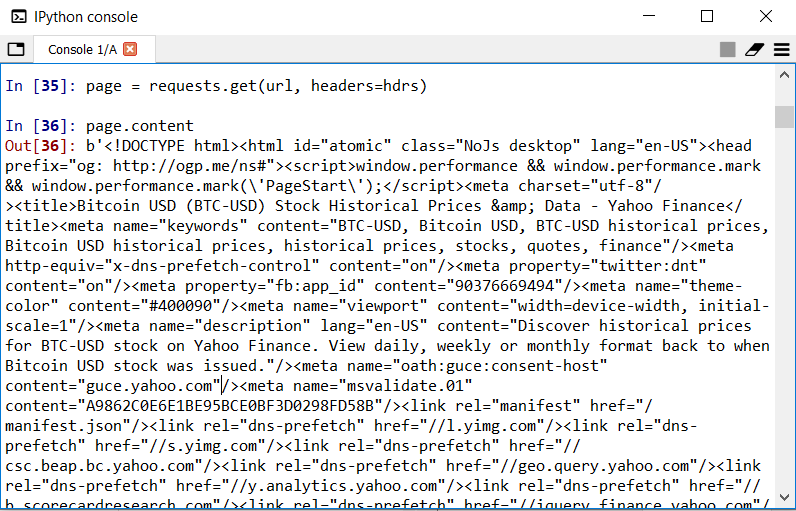Click the scrollbar down arrow
796x511 pixels.
coord(784,498)
